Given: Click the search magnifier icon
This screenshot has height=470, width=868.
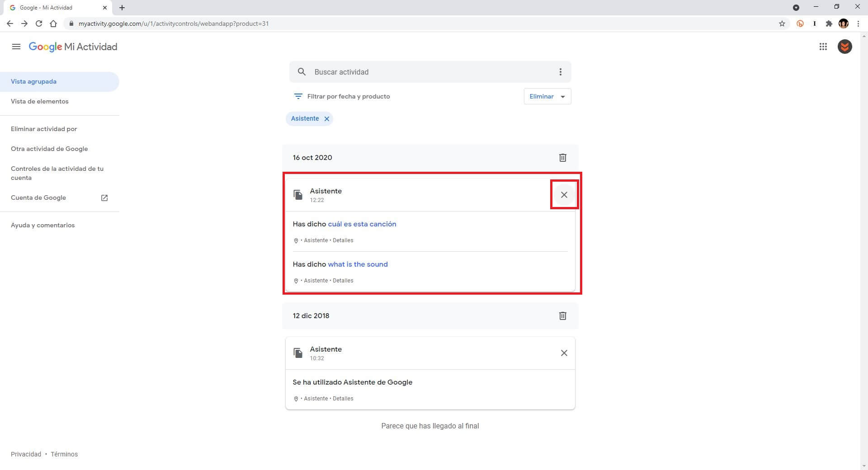Looking at the screenshot, I should click(302, 72).
